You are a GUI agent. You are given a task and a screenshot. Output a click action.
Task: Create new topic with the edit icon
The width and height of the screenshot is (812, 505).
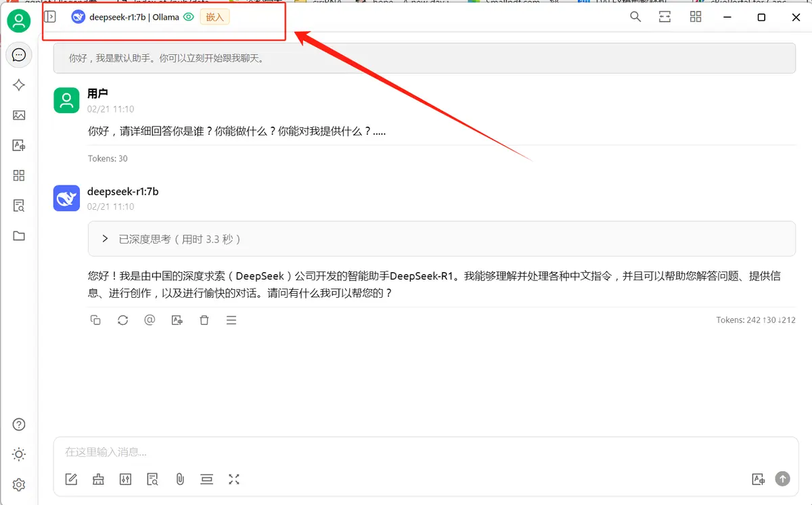[x=71, y=479]
